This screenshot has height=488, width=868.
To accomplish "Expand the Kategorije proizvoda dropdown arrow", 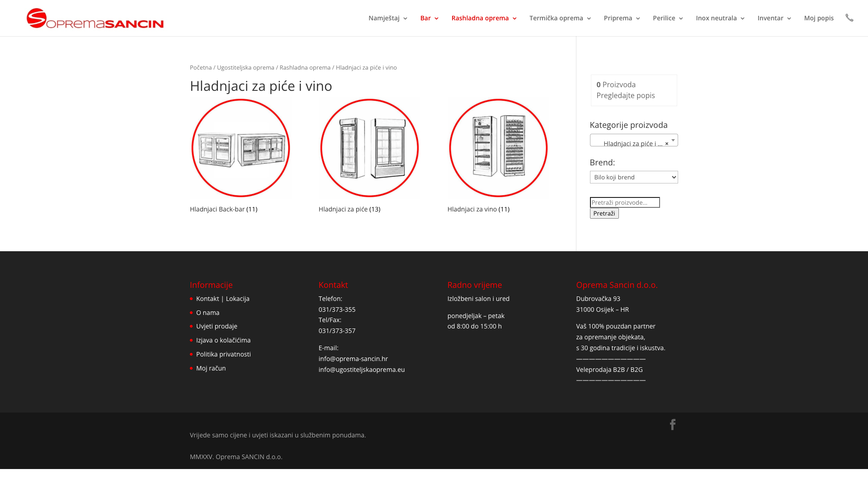I will (673, 140).
